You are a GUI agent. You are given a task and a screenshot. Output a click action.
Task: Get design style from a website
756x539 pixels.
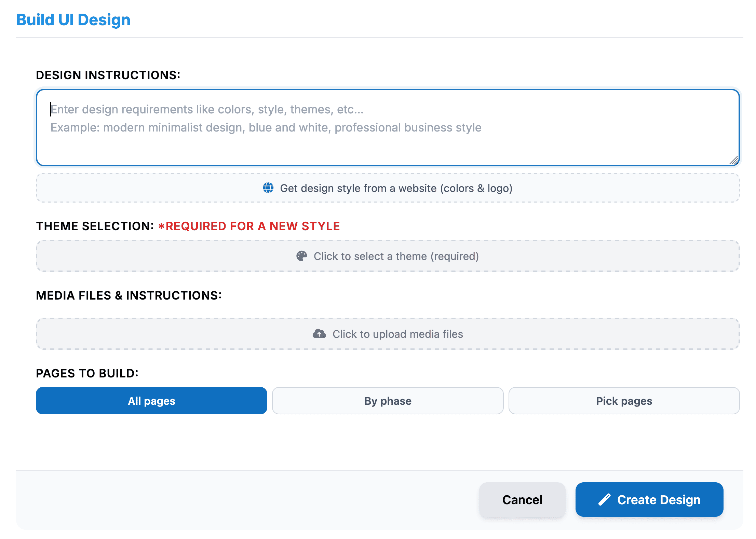coord(388,188)
